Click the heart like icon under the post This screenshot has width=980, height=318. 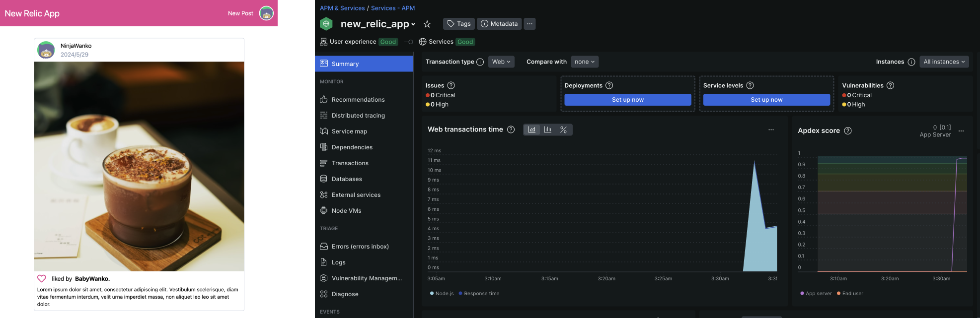click(x=42, y=279)
